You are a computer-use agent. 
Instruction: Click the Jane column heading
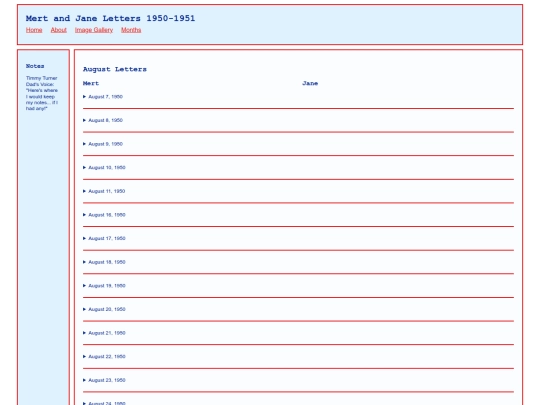pos(310,83)
